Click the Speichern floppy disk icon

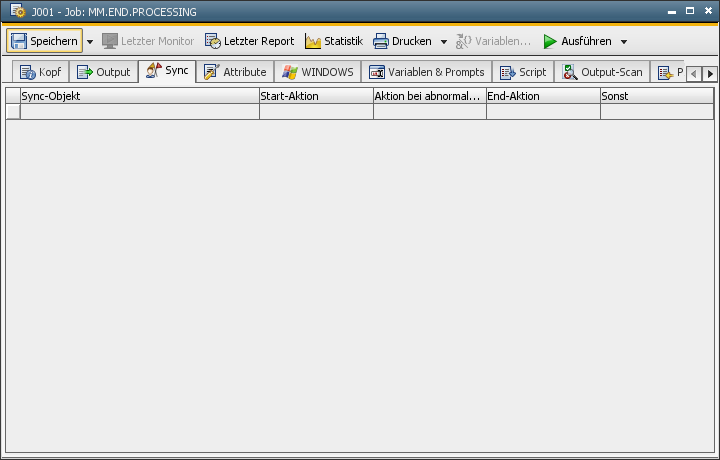pyautogui.click(x=19, y=41)
